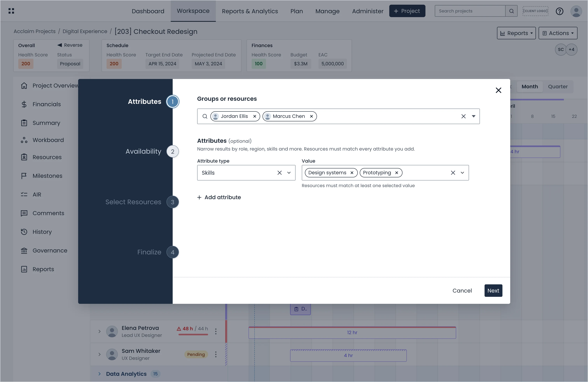Click the Next button
This screenshot has width=588, height=382.
(x=493, y=291)
